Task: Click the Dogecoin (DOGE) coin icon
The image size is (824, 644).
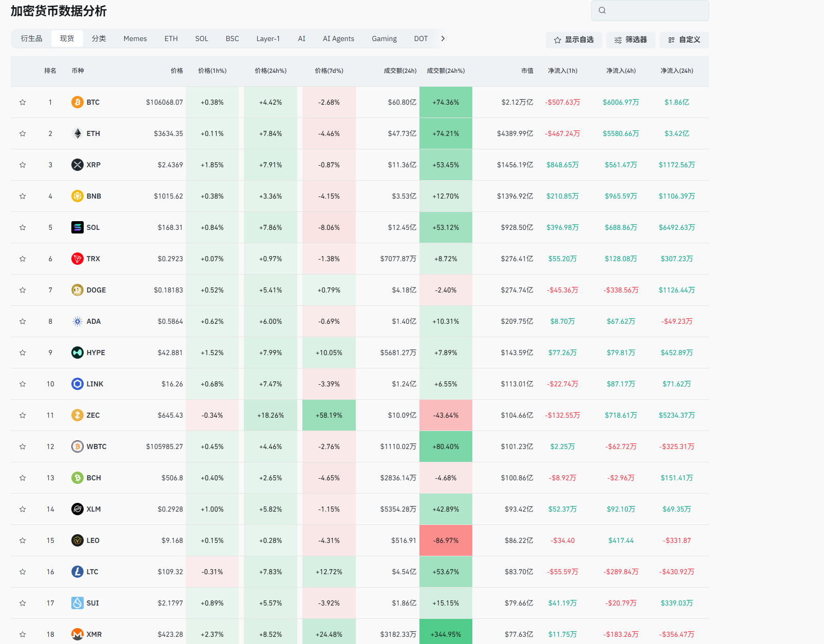Action: point(77,290)
